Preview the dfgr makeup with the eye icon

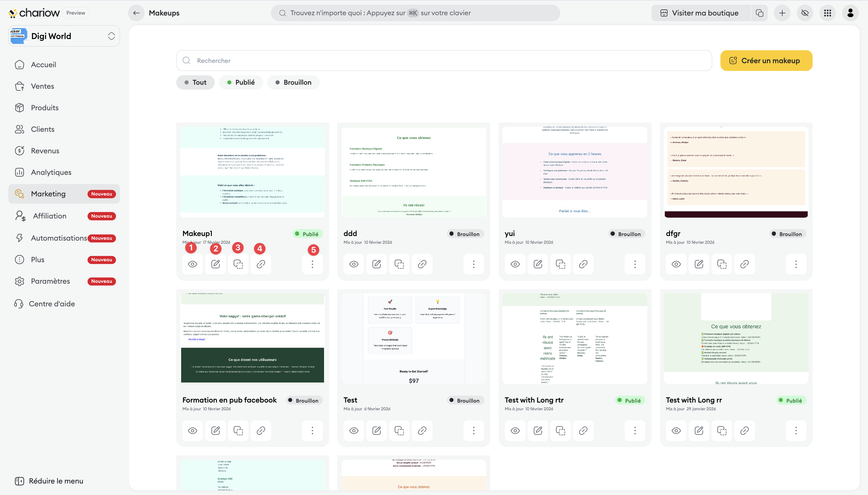click(676, 264)
